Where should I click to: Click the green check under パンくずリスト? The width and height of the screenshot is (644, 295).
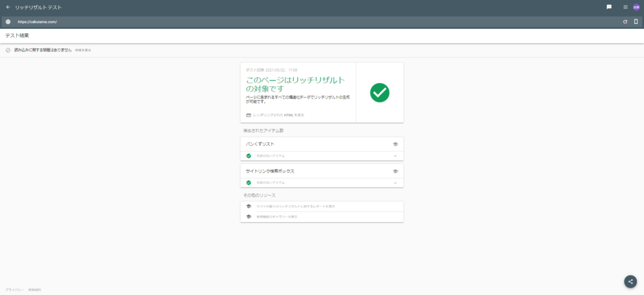coord(248,156)
